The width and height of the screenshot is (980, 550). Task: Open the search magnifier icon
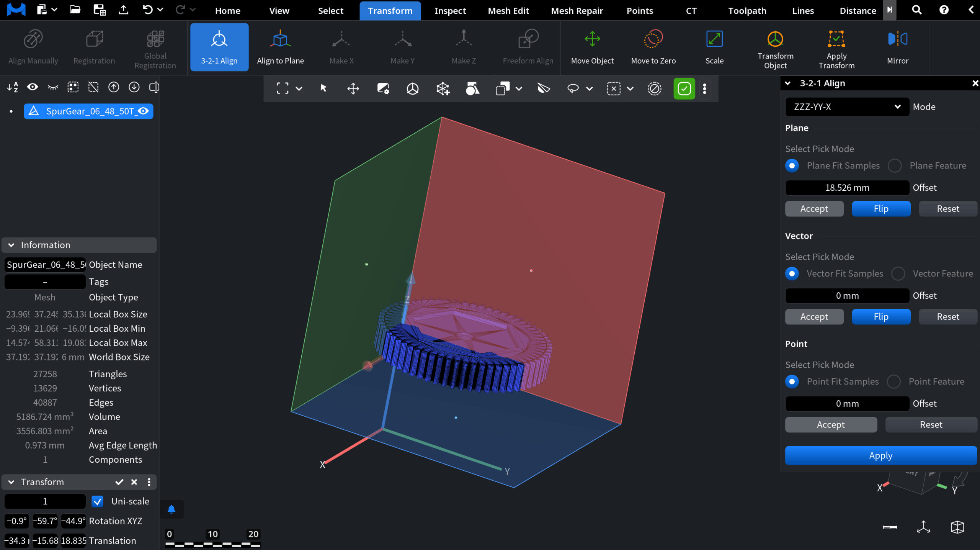click(x=917, y=10)
